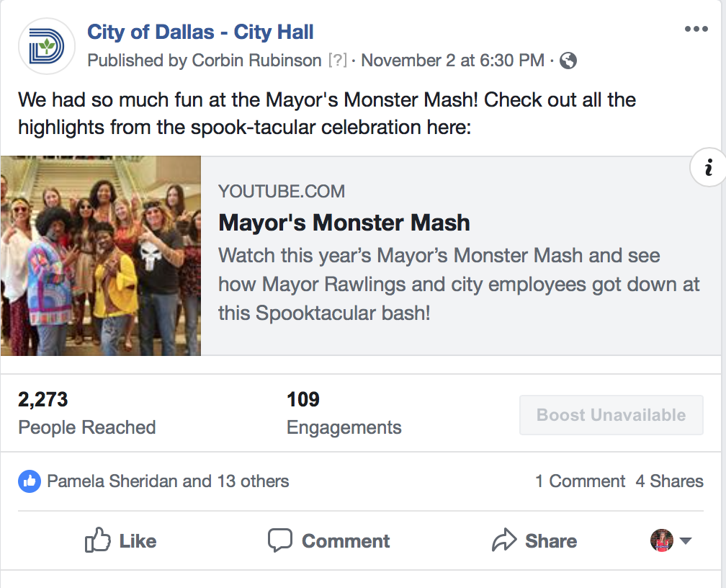
Task: Click the 2,273 People Reached stat
Action: tap(86, 413)
